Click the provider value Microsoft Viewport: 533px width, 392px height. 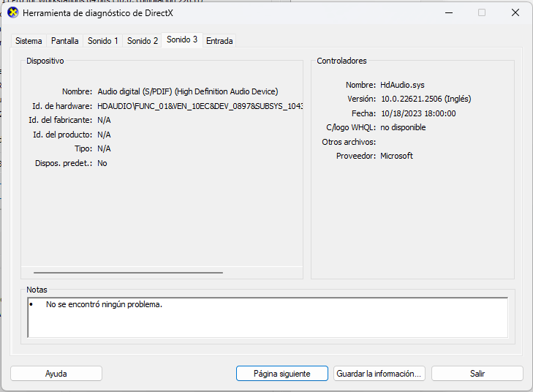click(396, 156)
